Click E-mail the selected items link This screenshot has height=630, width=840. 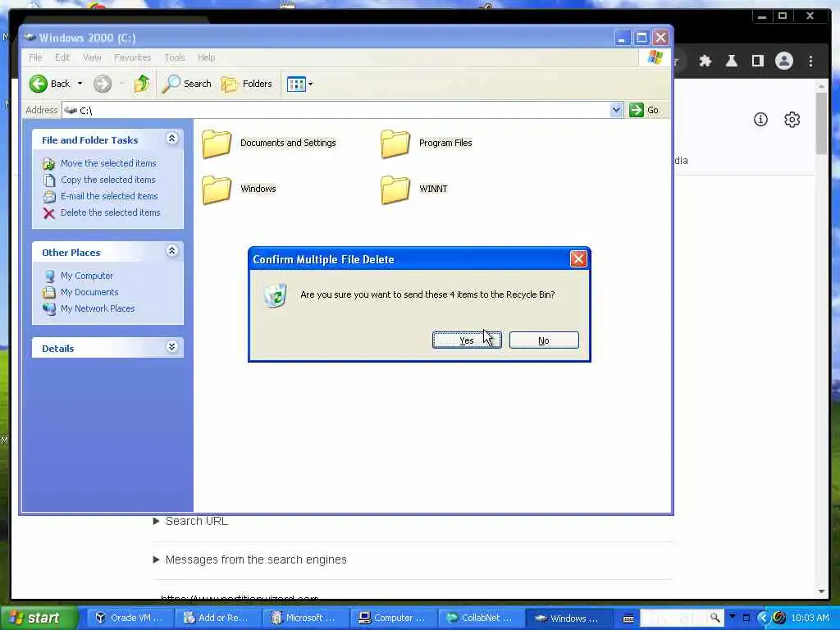109,196
